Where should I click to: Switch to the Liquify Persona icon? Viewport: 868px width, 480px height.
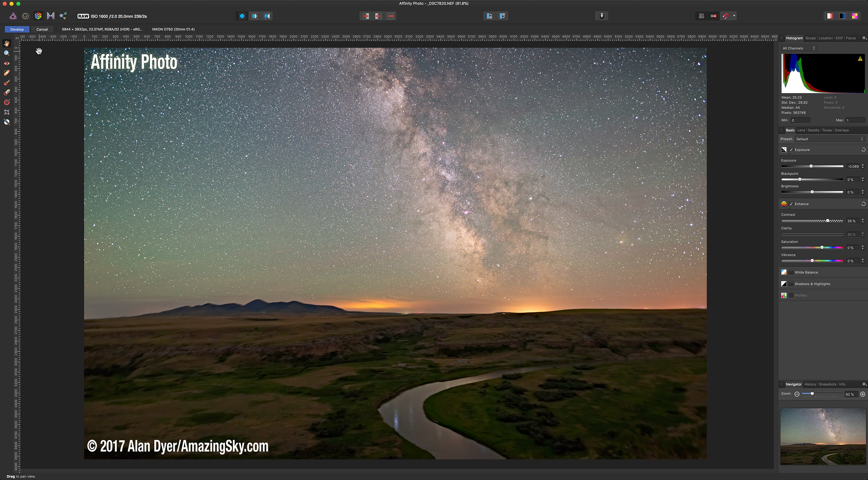tap(25, 16)
